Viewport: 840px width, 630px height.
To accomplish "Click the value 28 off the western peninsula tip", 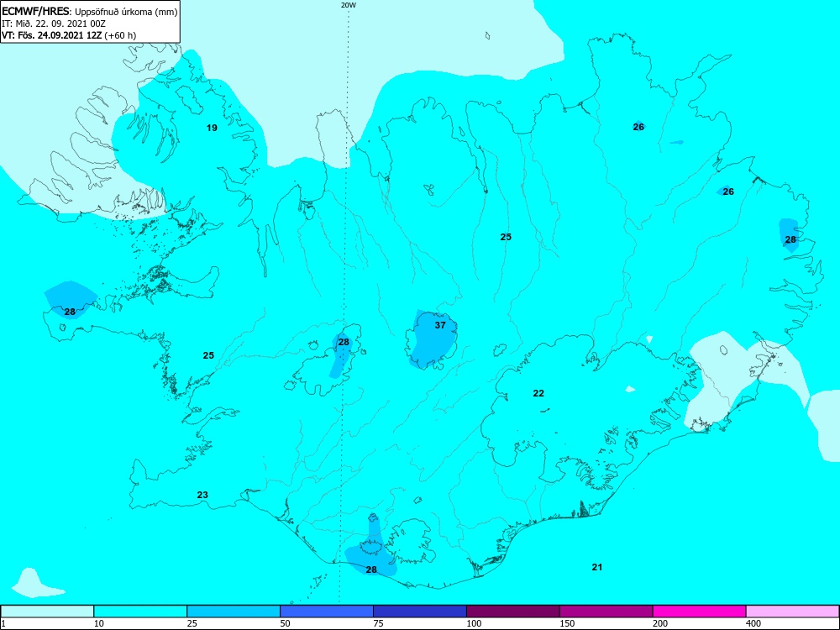I will (x=71, y=312).
